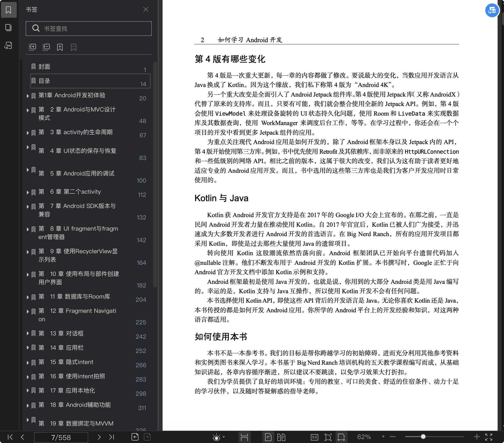Click the remove bookmark icon
Screen dimensions: 504x443
74,47
